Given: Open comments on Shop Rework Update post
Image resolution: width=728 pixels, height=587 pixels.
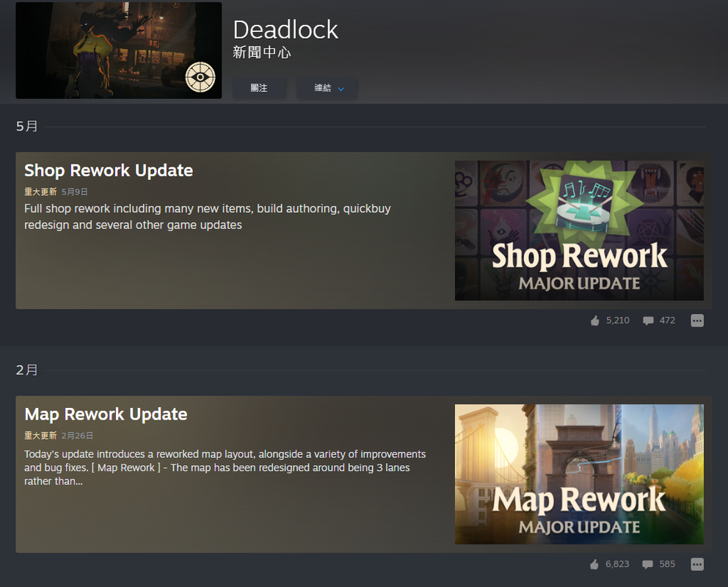Looking at the screenshot, I should click(648, 321).
